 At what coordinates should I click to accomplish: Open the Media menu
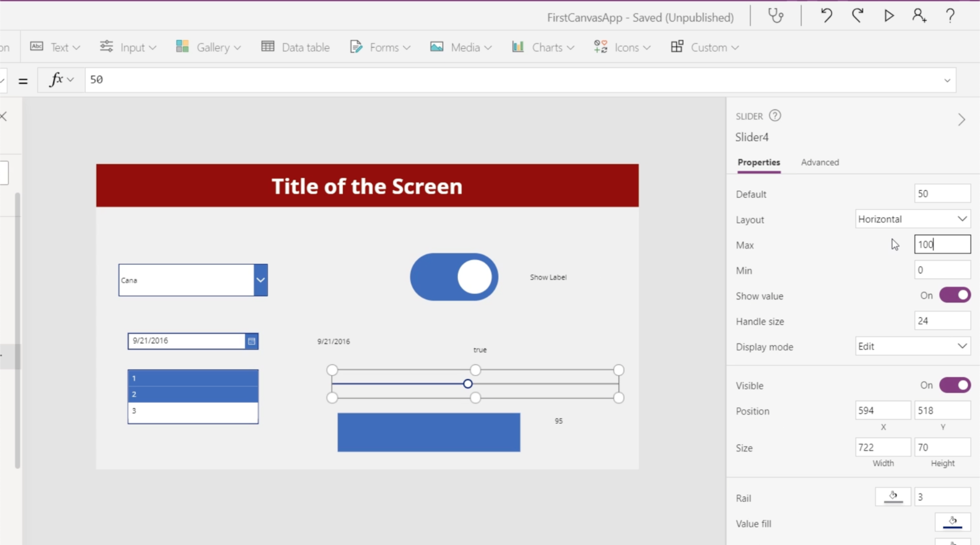pos(461,47)
